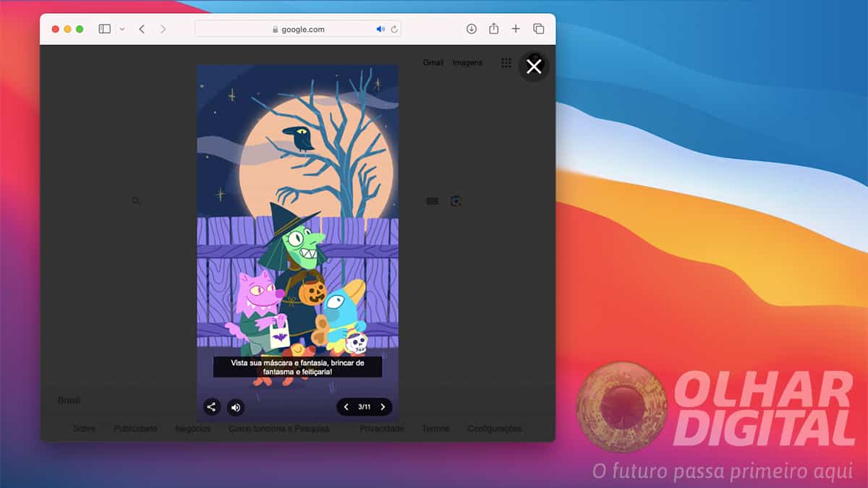The height and width of the screenshot is (488, 868).
Task: Open the Google apps grid
Action: click(x=506, y=64)
